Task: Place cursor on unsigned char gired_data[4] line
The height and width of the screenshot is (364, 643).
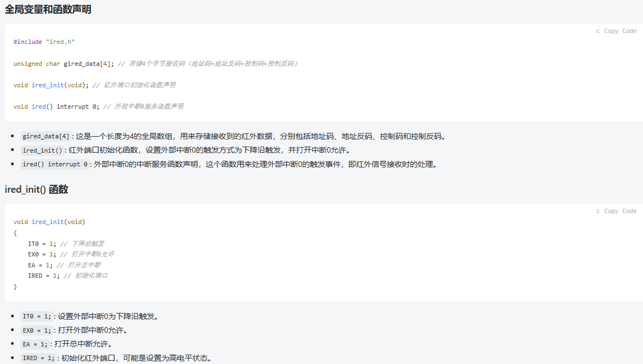Action: pyautogui.click(x=64, y=64)
